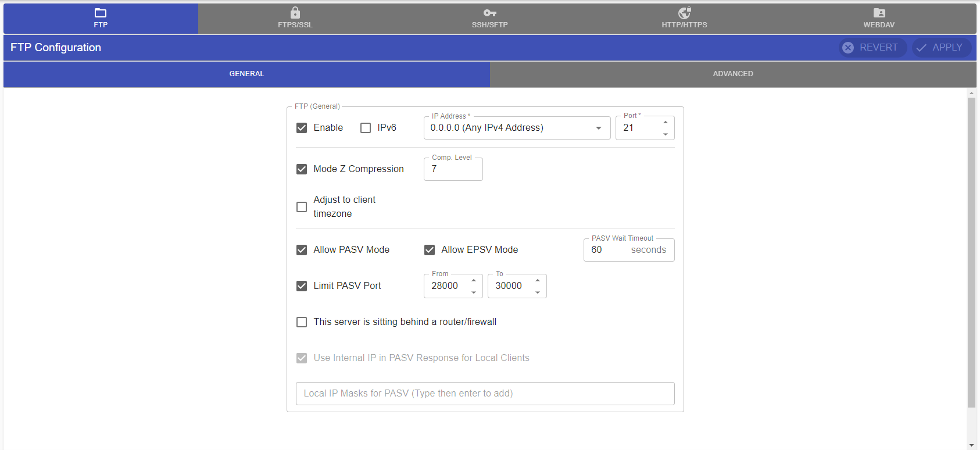
Task: Click the Apply button
Action: tap(941, 48)
